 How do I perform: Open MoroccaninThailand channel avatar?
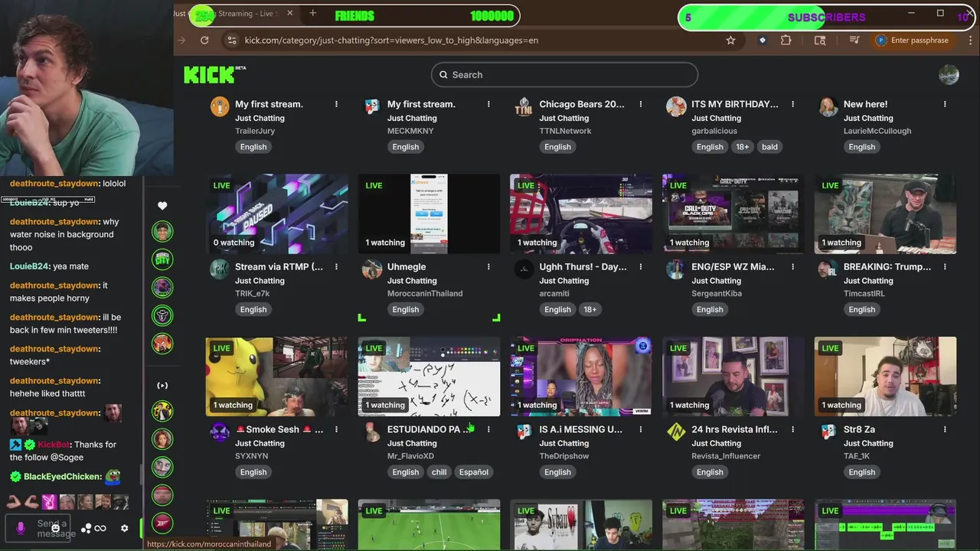pos(372,269)
